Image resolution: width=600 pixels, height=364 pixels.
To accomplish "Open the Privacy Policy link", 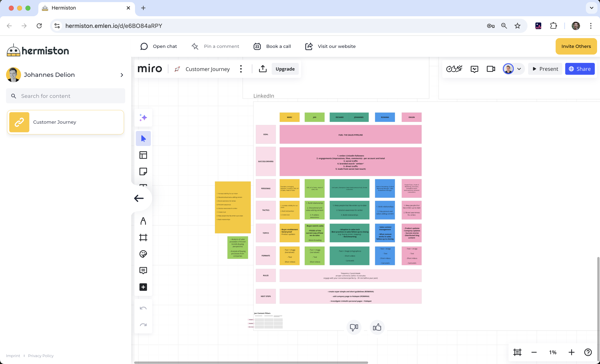I will point(41,356).
